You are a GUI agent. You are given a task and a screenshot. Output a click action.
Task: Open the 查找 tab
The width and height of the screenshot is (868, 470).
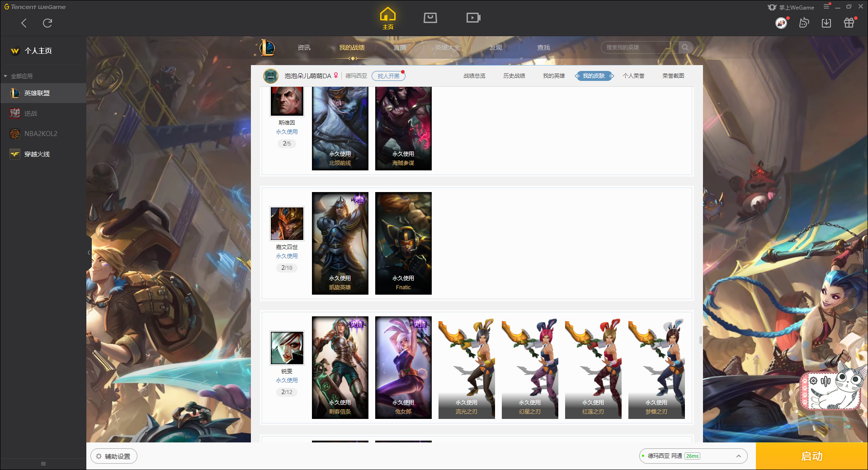click(x=543, y=47)
